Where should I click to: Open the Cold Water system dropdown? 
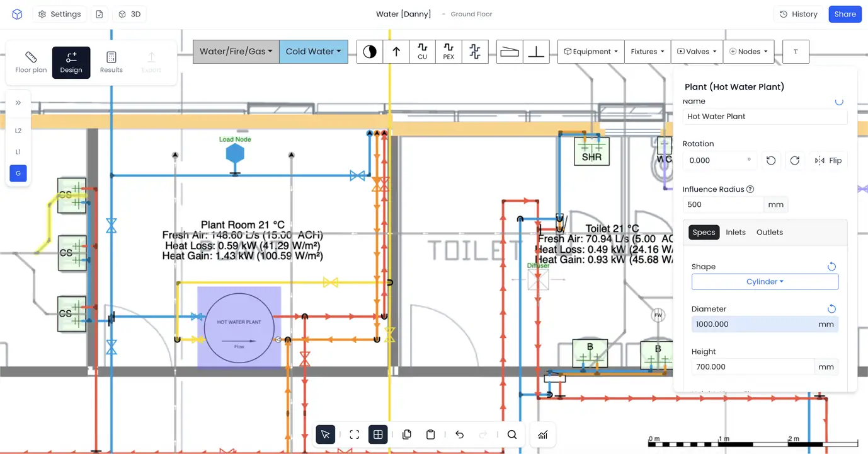coord(314,52)
